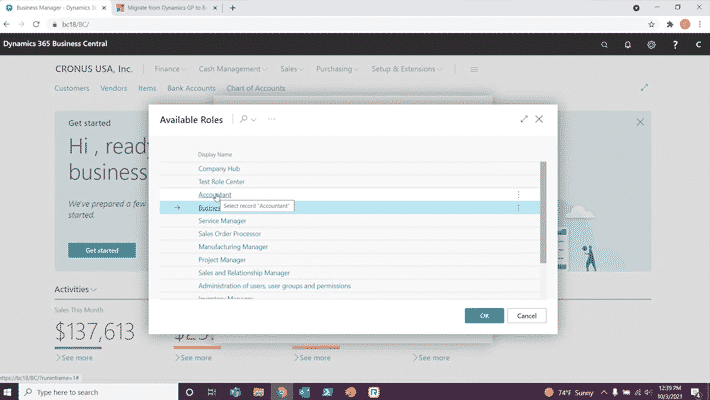This screenshot has height=400, width=710.
Task: Open Cortana circle on the taskbar
Action: point(189,392)
